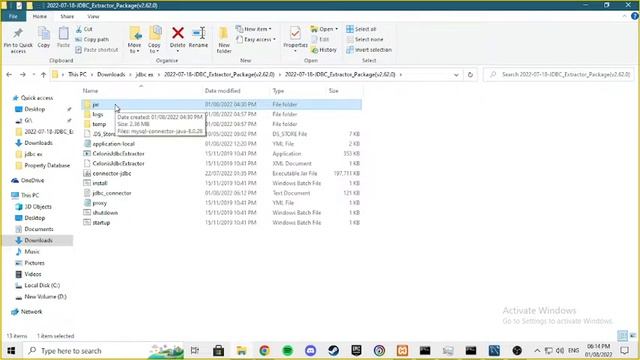The width and height of the screenshot is (640, 360).
Task: Sort by the Name column header
Action: [x=90, y=91]
